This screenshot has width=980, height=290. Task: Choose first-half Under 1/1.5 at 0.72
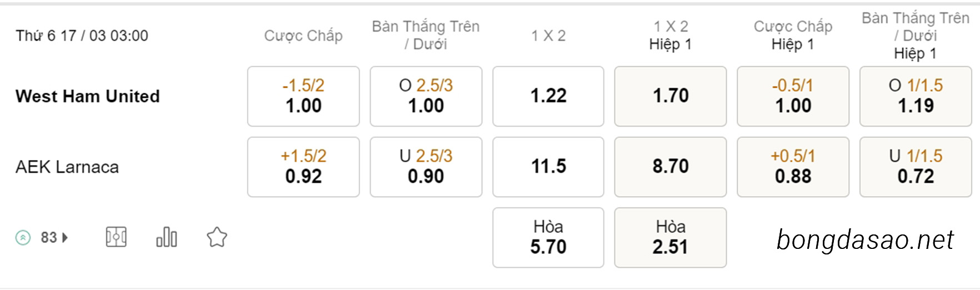click(916, 167)
